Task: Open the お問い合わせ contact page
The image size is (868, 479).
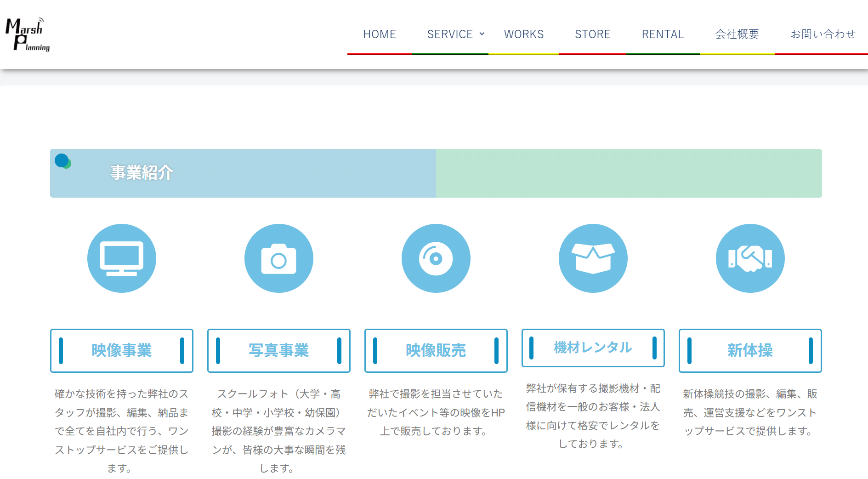Action: click(823, 34)
